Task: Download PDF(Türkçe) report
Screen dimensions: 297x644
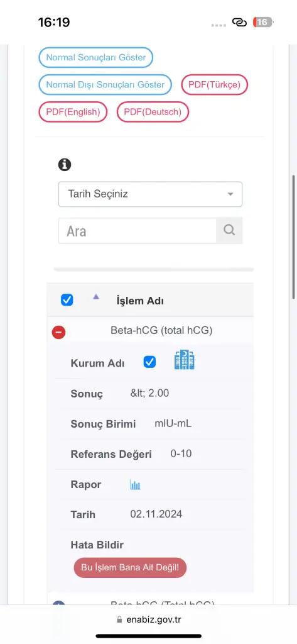Action: coord(215,85)
